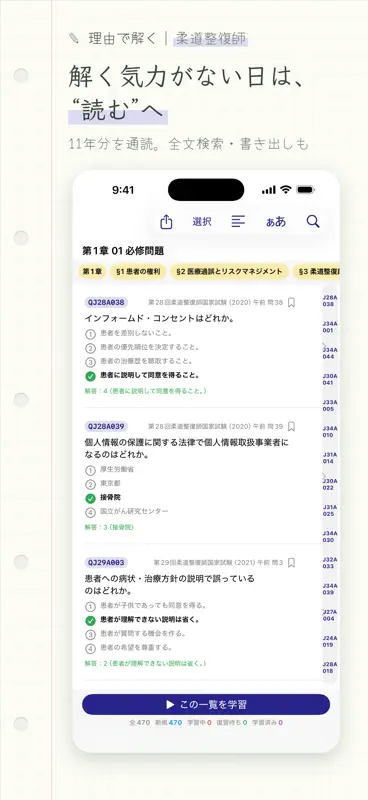This screenshot has width=368, height=800.
Task: Choose option 厚生労働省
Action: tap(110, 469)
